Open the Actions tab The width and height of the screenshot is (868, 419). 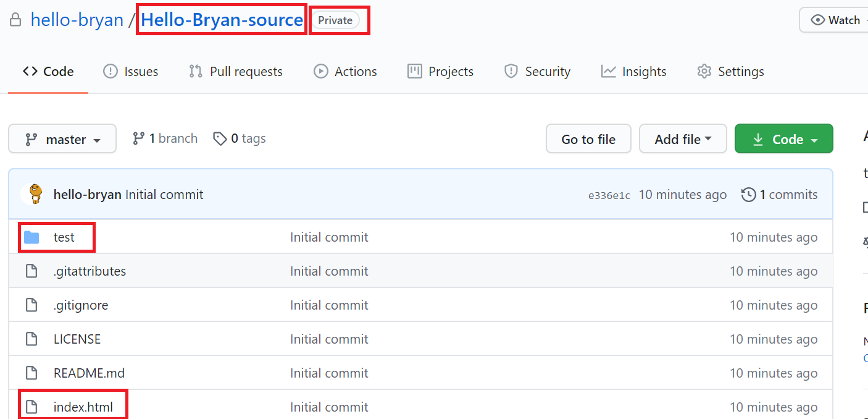(345, 72)
